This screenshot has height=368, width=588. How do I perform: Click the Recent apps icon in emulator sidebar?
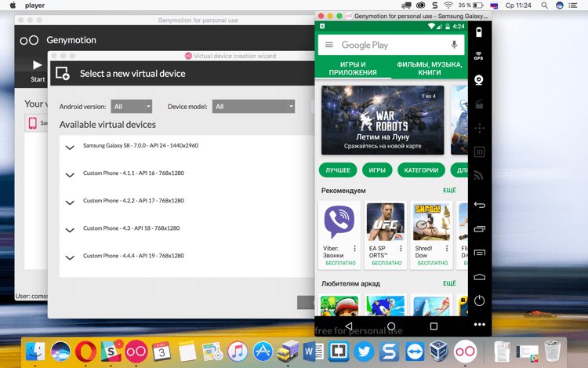point(480,229)
